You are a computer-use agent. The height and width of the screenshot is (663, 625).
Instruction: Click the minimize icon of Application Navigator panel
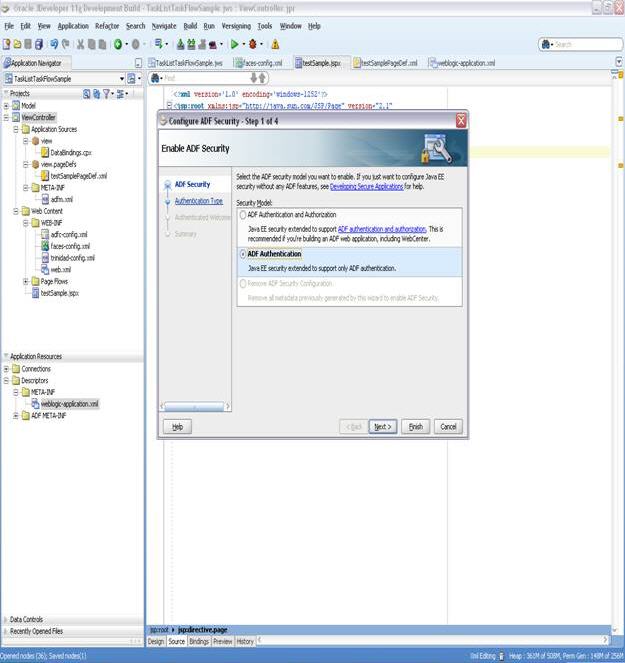(138, 63)
